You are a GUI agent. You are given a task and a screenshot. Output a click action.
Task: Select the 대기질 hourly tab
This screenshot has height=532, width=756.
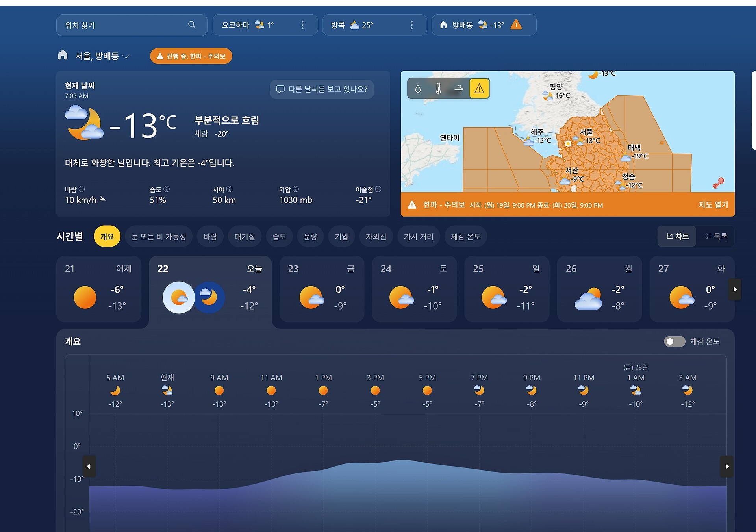click(245, 237)
